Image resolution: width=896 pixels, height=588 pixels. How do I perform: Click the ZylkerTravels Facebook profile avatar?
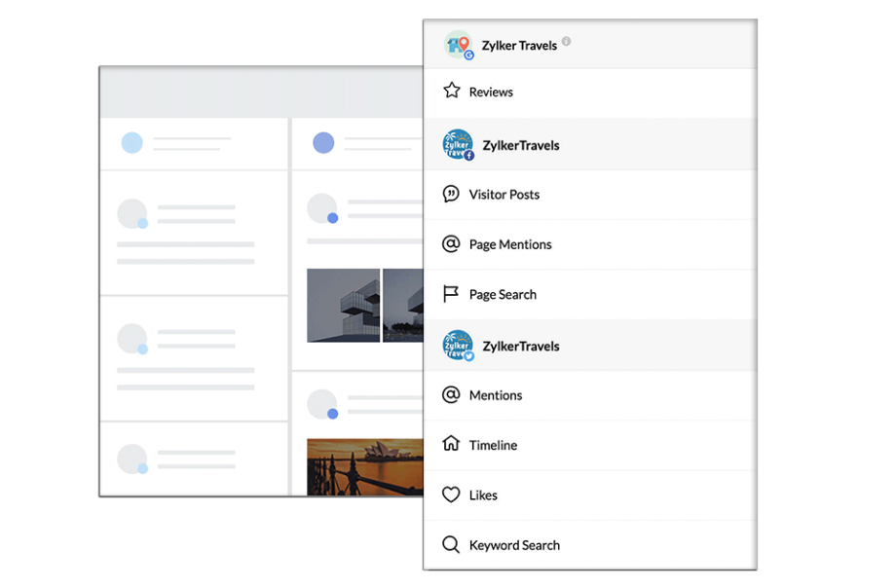click(459, 145)
